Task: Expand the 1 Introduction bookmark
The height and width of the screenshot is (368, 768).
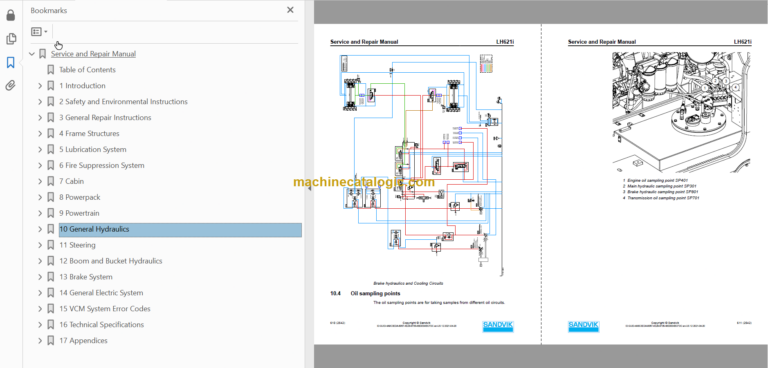Action: pyautogui.click(x=40, y=86)
